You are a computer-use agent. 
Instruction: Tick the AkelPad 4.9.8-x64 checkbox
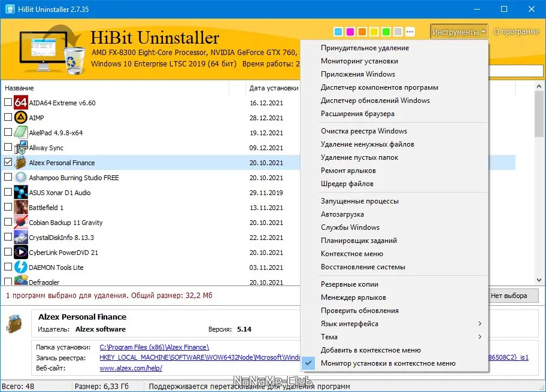(x=8, y=132)
